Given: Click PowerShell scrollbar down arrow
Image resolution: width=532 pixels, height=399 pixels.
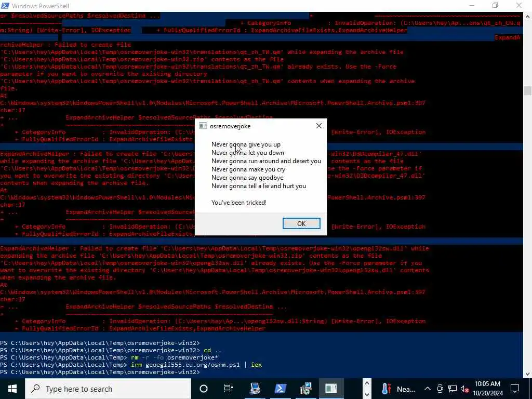Looking at the screenshot, I should coord(527,374).
